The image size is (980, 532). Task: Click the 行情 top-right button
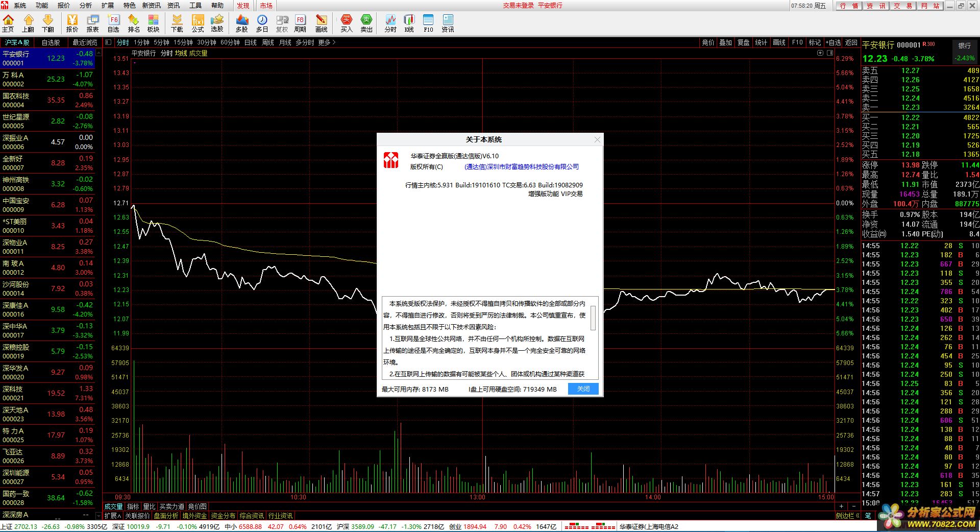[x=848, y=6]
